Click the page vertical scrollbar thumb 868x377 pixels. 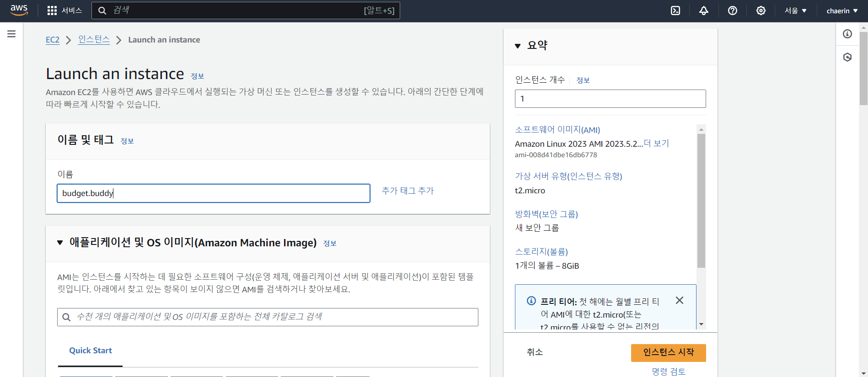tap(863, 69)
